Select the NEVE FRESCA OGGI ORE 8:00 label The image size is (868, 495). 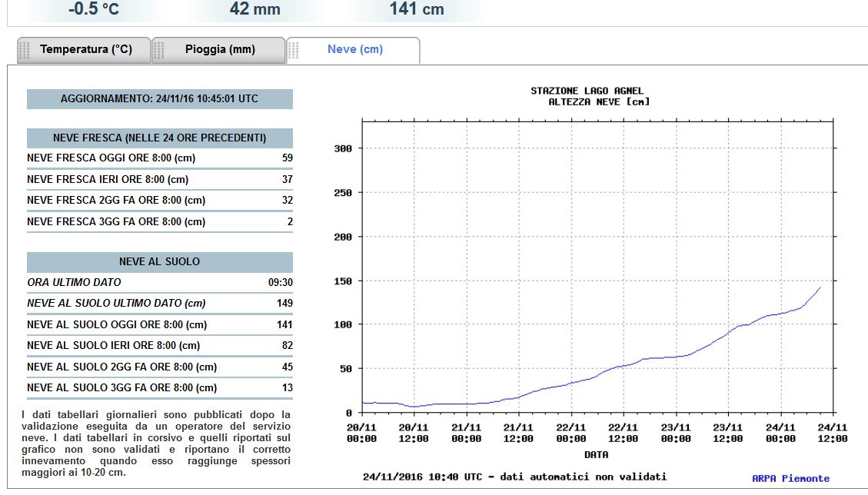click(x=111, y=158)
